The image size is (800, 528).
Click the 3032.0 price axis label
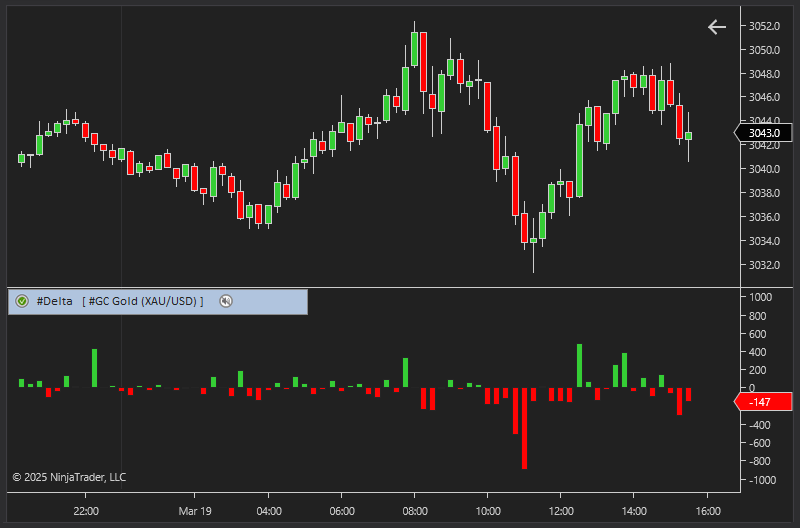764,265
